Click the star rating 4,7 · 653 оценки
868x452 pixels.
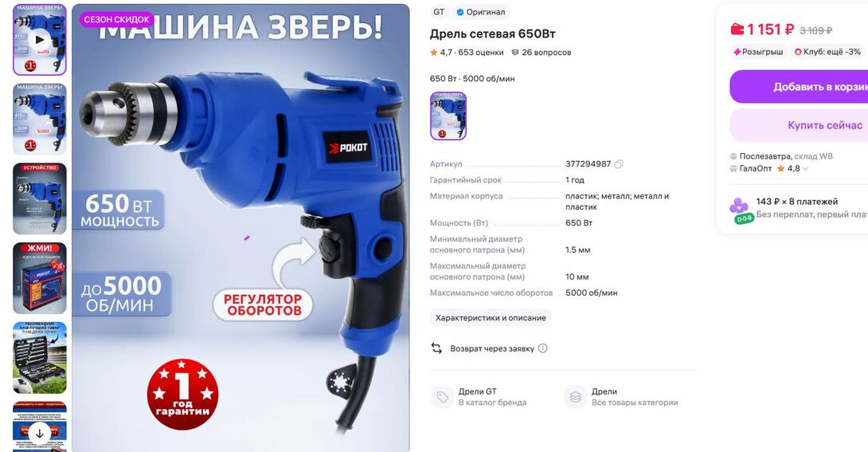click(x=467, y=53)
